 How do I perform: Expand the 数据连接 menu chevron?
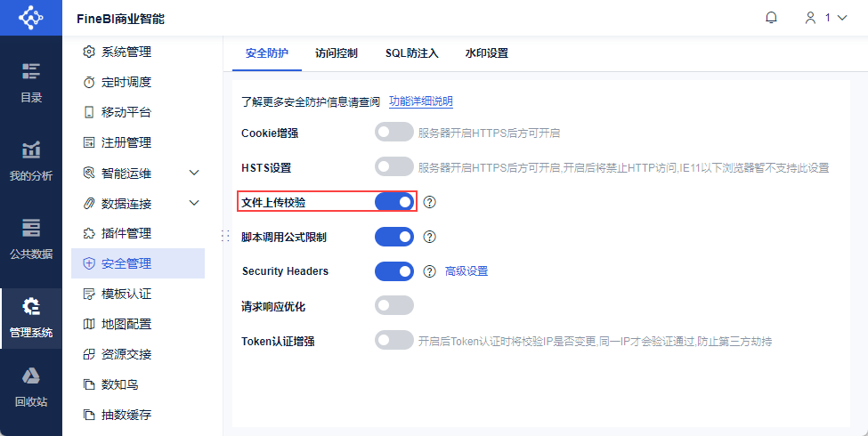point(194,203)
